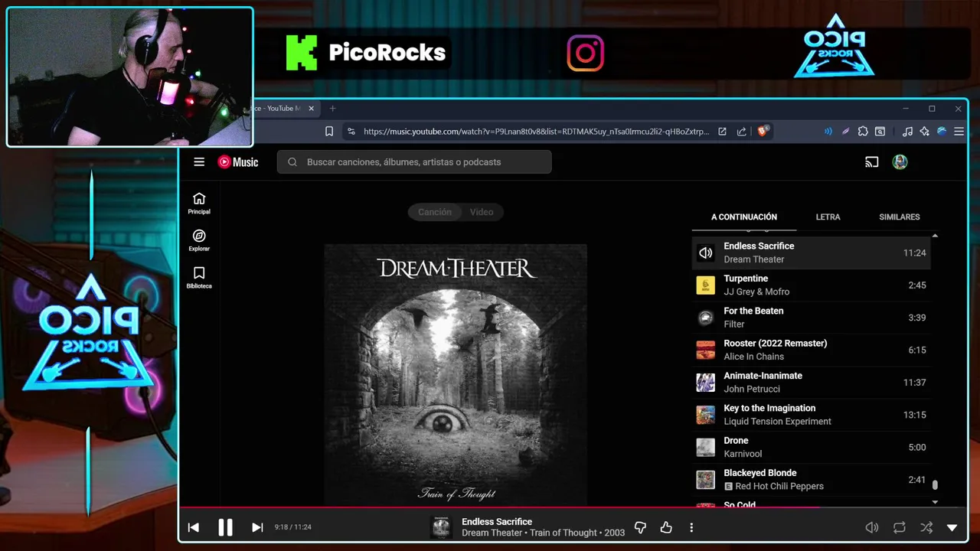Click the blue globe toolbar icon
The width and height of the screenshot is (980, 551).
pyautogui.click(x=942, y=132)
